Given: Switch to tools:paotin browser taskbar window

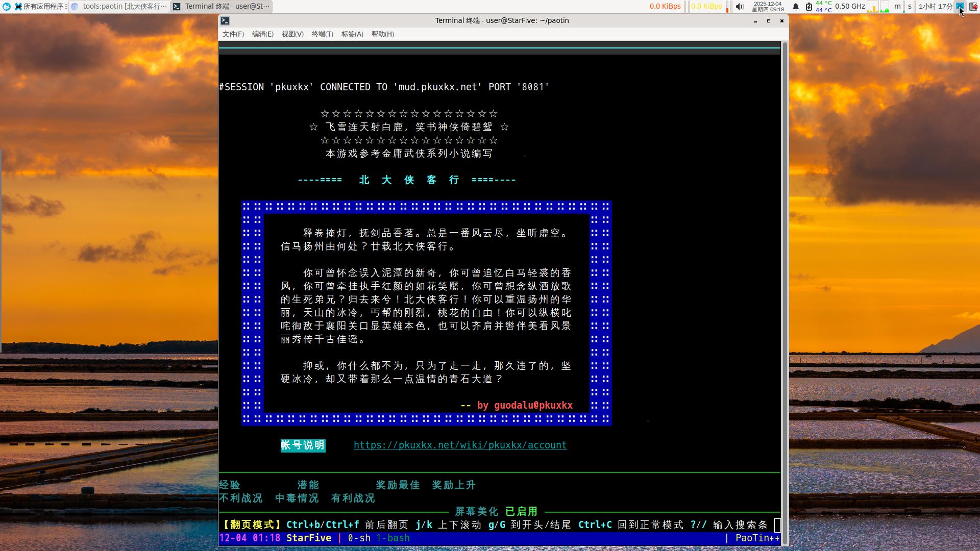Looking at the screenshot, I should coord(119,7).
